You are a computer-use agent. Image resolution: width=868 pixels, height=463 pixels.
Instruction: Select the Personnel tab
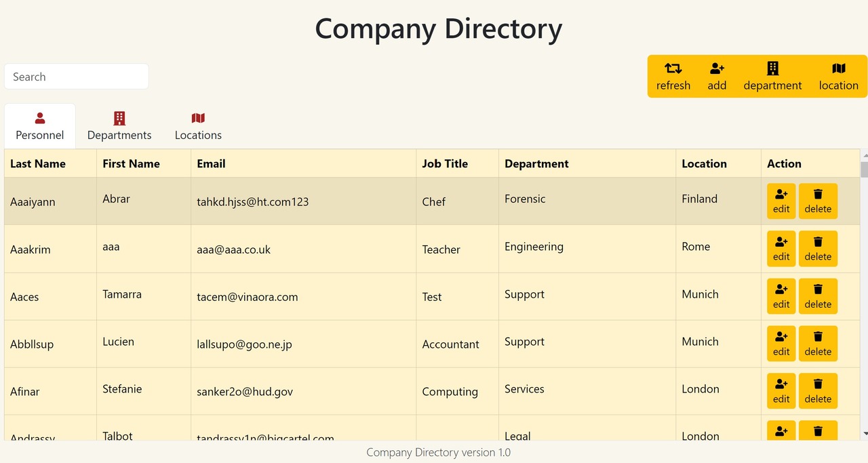coord(40,127)
